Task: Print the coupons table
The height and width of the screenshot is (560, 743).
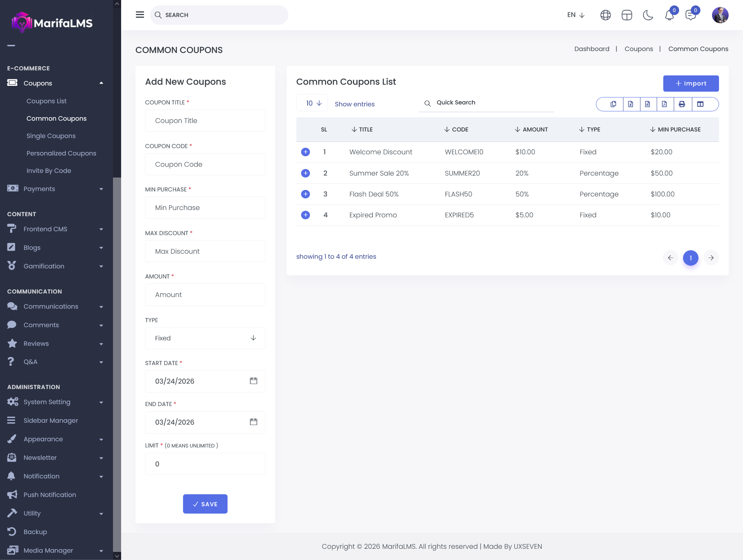Action: coord(682,104)
